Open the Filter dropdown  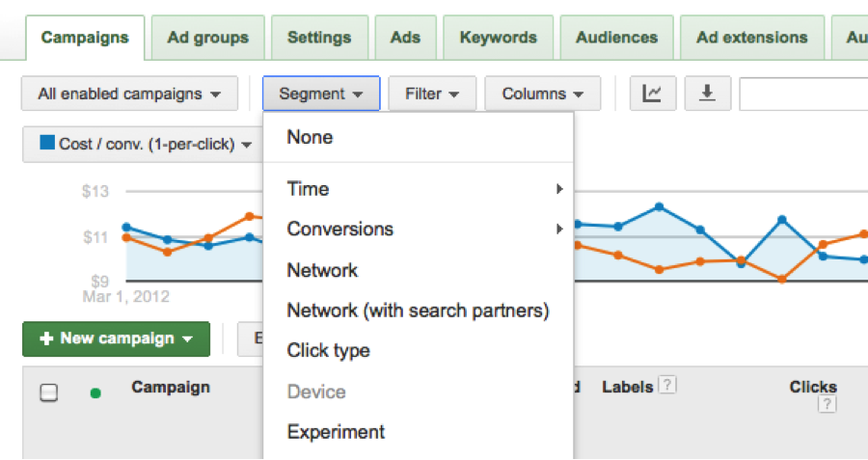tap(432, 95)
